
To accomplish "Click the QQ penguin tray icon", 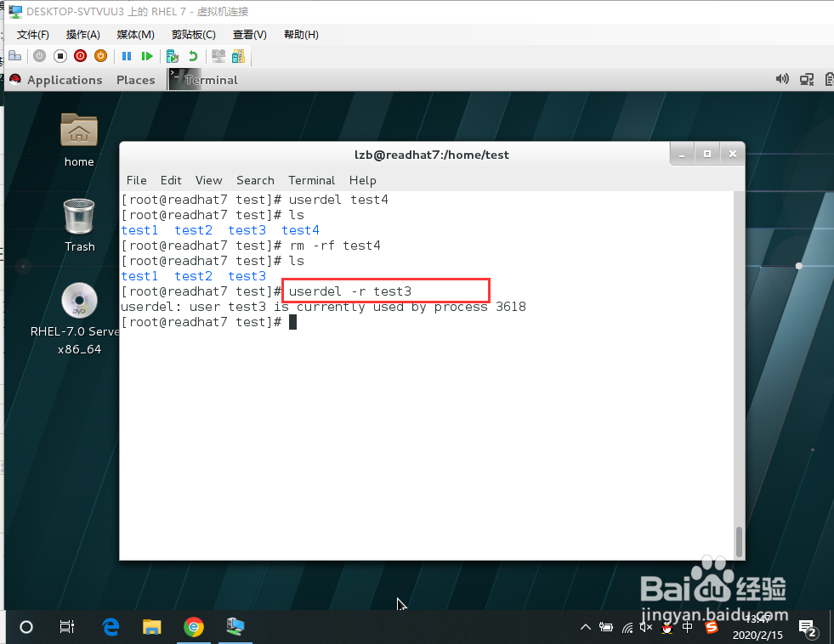I will click(667, 628).
